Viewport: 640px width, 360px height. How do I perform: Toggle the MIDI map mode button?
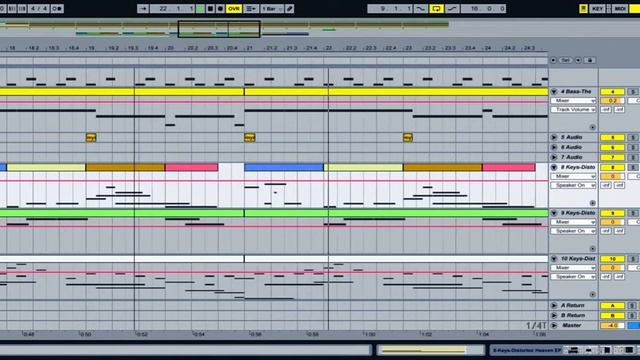(620, 9)
